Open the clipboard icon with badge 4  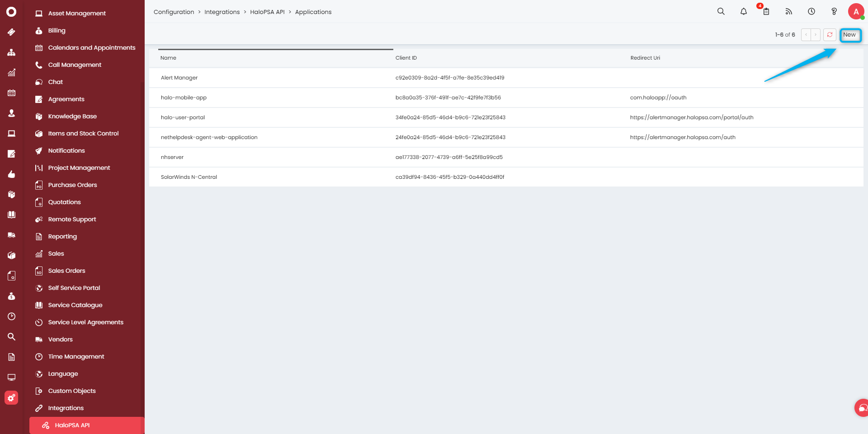point(766,12)
